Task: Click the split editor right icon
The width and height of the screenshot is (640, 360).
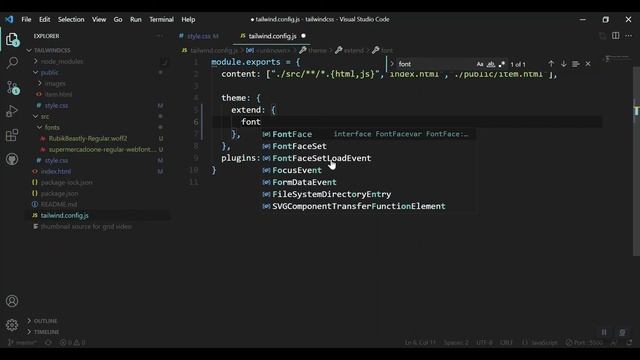Action: click(x=616, y=36)
